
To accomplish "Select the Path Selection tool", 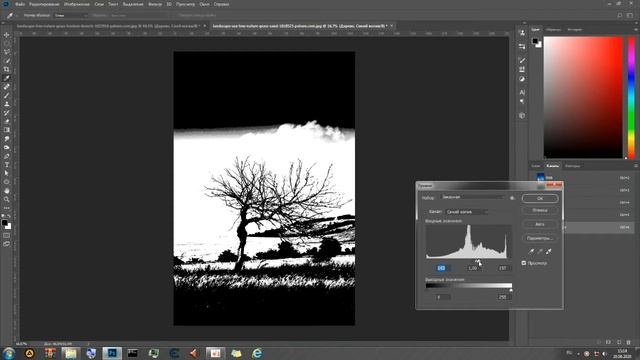I will click(x=7, y=173).
